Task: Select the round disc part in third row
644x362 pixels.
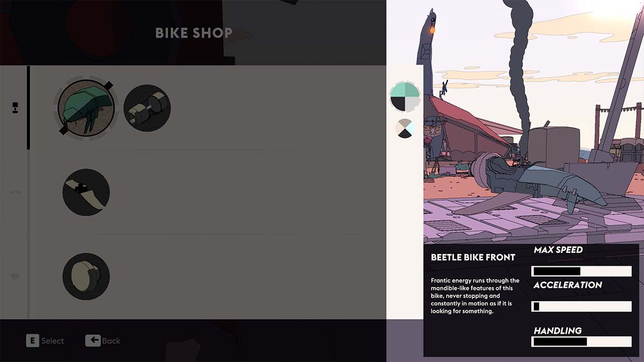Action: pyautogui.click(x=86, y=276)
